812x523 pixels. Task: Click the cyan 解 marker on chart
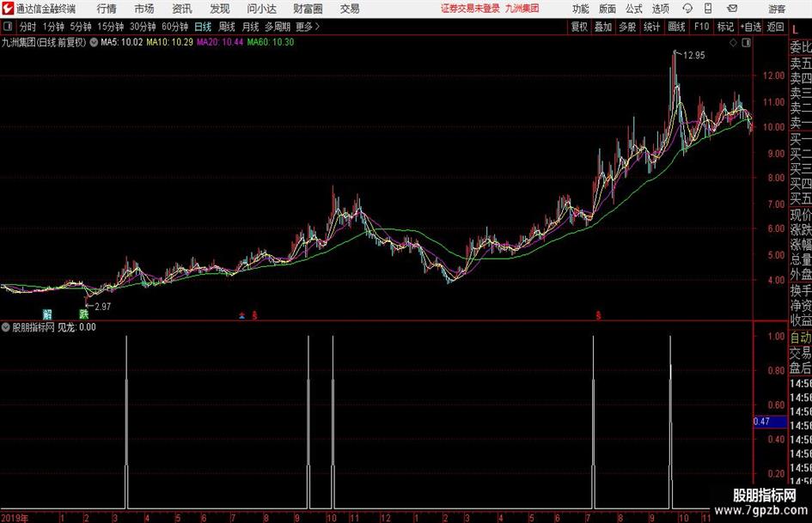tap(47, 314)
